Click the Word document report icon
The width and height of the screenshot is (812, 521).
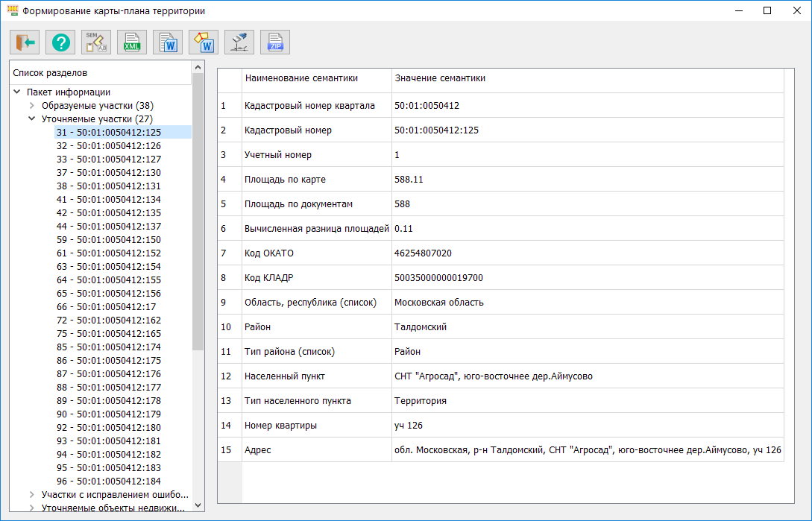pyautogui.click(x=168, y=42)
